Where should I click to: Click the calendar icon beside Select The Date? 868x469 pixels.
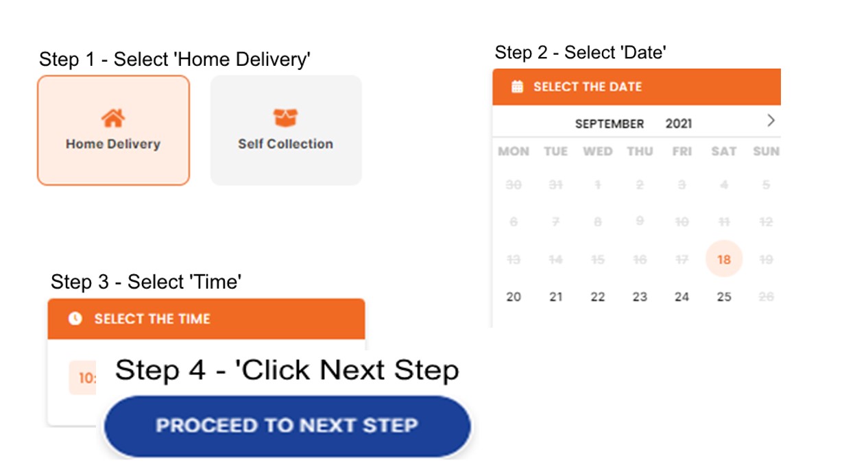tap(518, 87)
